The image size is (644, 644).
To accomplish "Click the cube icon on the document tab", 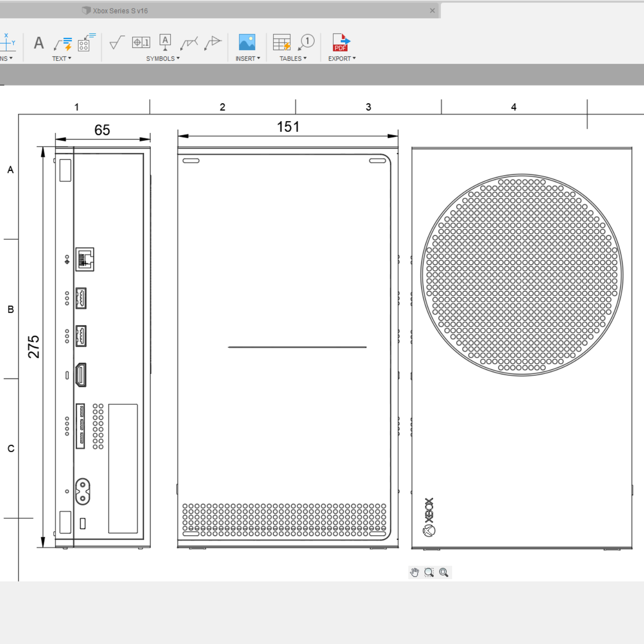I will (x=86, y=10).
